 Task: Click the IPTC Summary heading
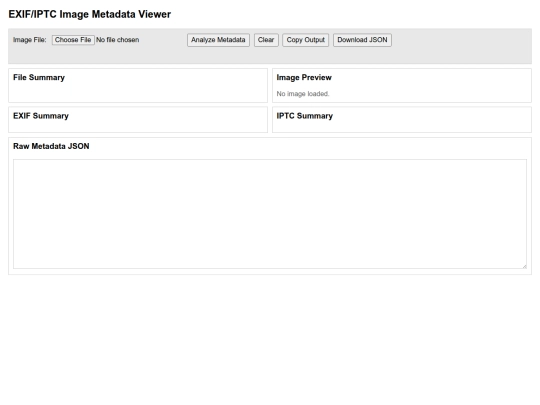305,116
